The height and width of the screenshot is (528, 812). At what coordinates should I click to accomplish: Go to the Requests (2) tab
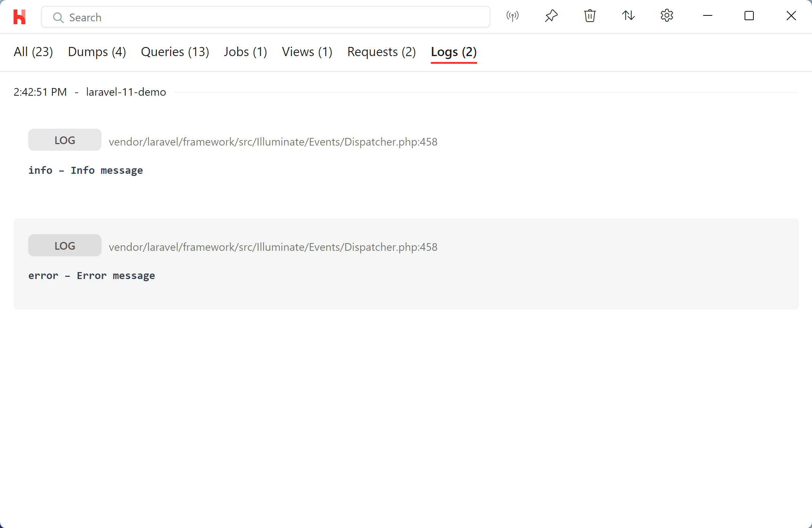[x=381, y=52]
